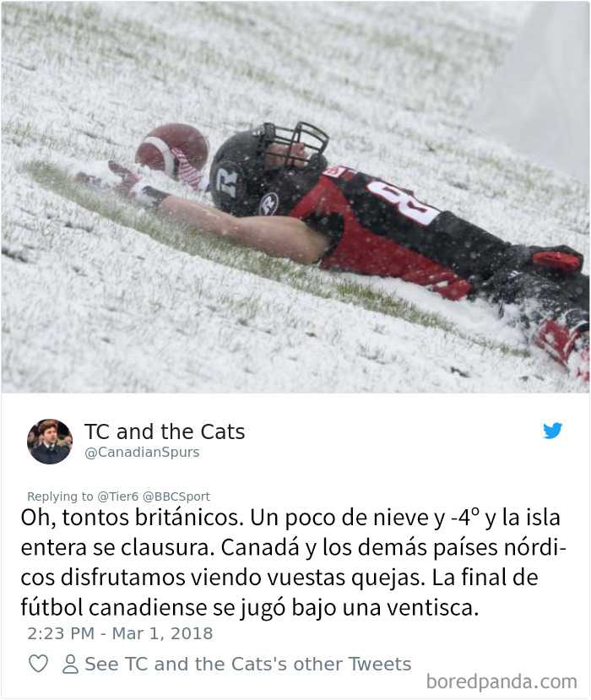Like the tweet with the heart icon
Image resolution: width=591 pixels, height=700 pixels.
(x=38, y=664)
